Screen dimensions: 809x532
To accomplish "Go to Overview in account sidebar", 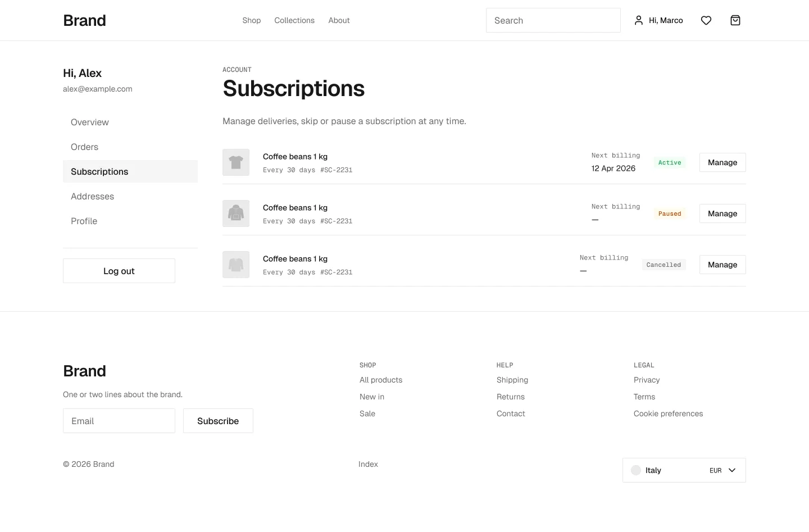I will [130, 122].
